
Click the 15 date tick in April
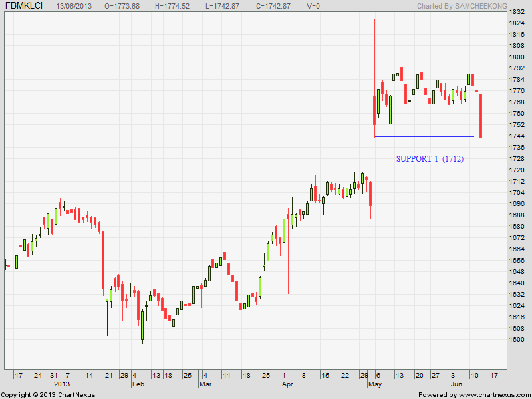click(325, 376)
